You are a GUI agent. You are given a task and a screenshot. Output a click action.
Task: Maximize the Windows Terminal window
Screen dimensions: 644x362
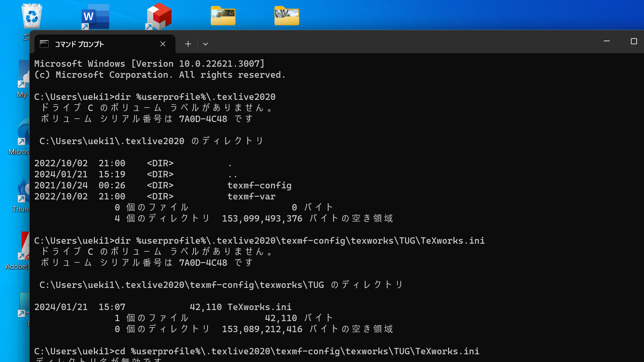tap(634, 41)
